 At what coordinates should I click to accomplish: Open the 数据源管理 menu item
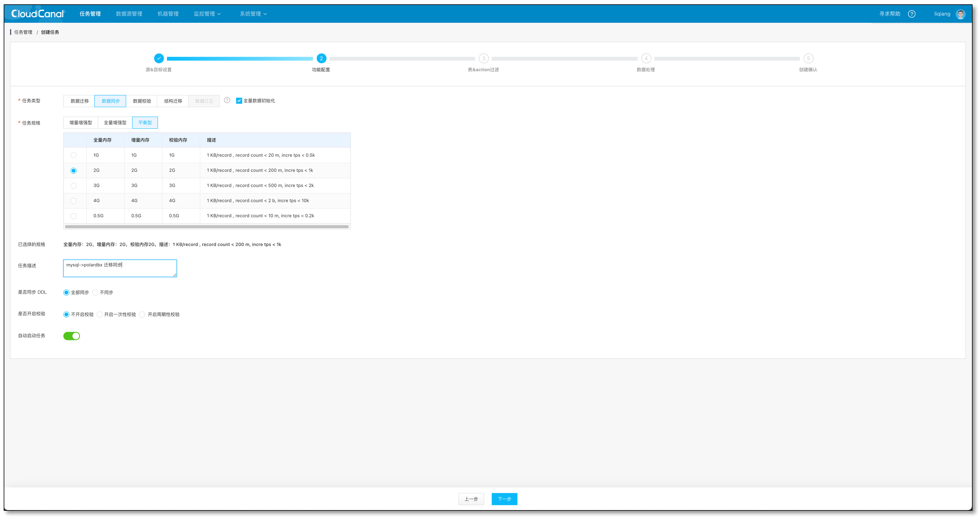point(129,14)
